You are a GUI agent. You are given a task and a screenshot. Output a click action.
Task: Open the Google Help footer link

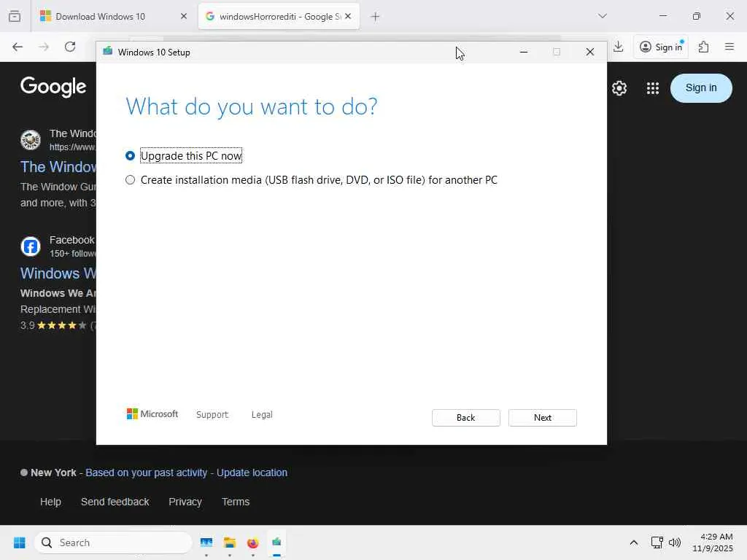[50, 502]
